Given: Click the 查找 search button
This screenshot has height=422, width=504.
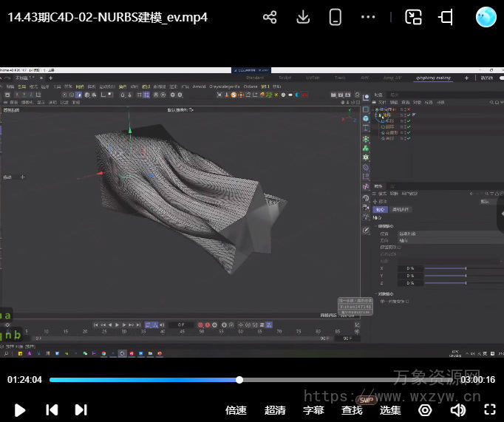Looking at the screenshot, I should [x=352, y=410].
